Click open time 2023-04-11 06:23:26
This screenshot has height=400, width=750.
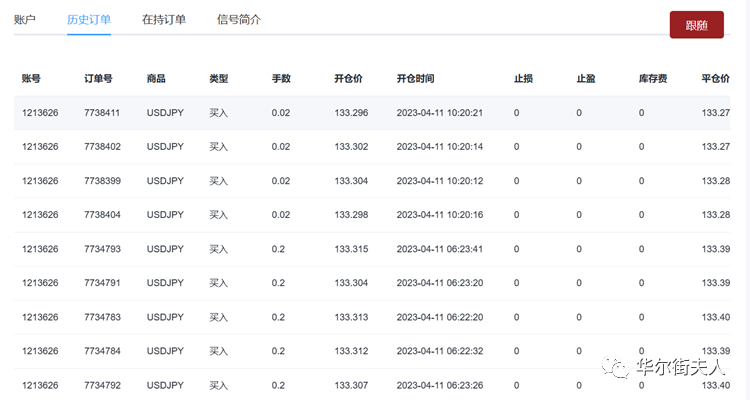440,385
